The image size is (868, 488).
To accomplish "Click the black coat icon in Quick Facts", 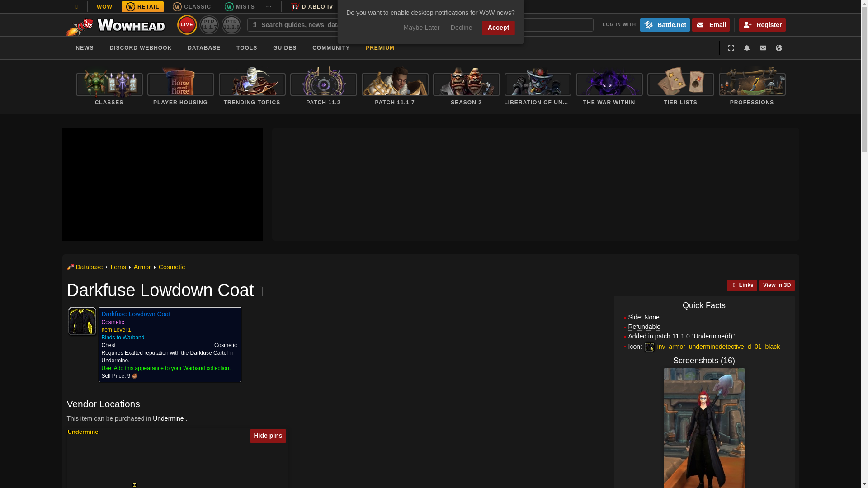I will [x=650, y=347].
